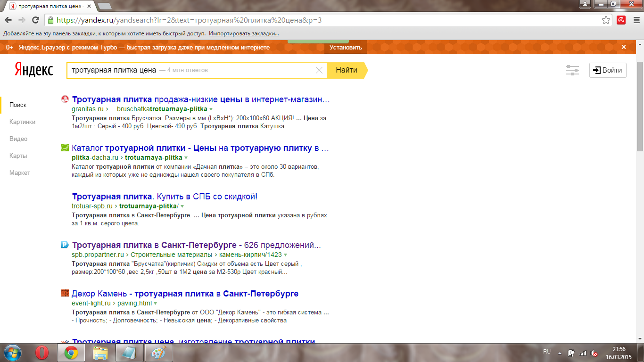
Task: Open result Тротуарная плитка продажа-низкие цены
Action: 201,99
